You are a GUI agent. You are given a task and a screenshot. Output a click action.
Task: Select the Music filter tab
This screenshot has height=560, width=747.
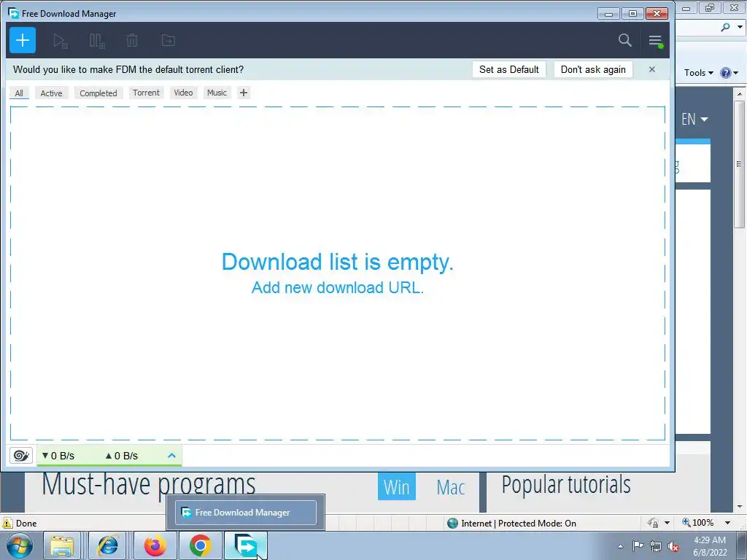[x=217, y=93]
